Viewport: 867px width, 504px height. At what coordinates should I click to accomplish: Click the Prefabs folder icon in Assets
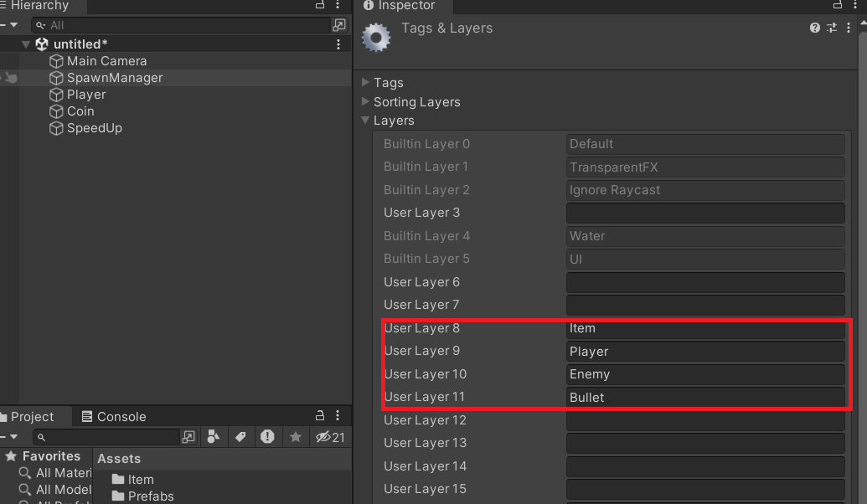tap(118, 496)
